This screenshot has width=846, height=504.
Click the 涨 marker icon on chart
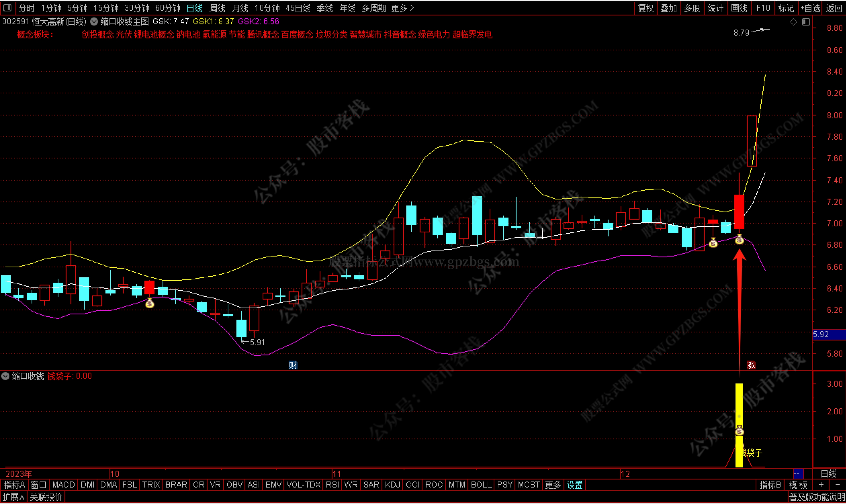point(751,365)
